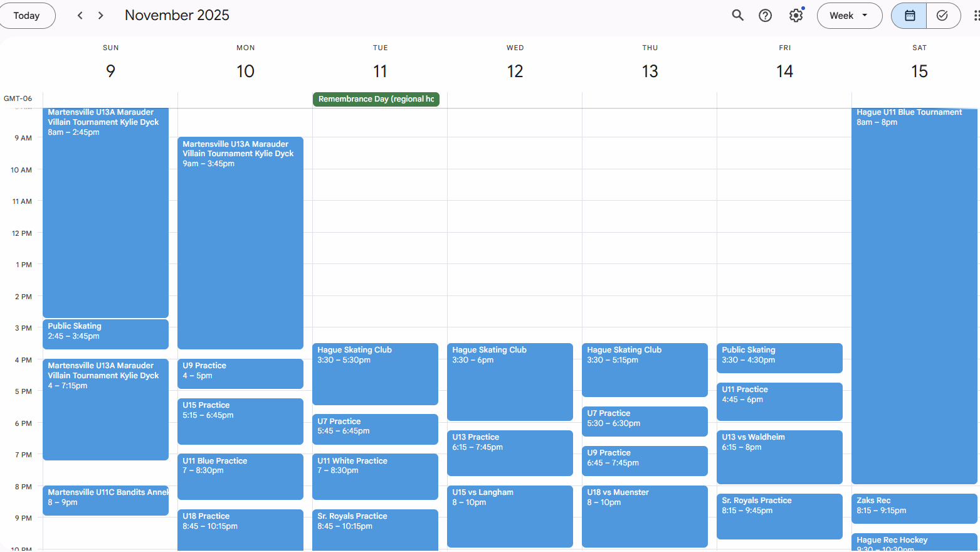Open U18 vs Muenster event
This screenshot has height=552, width=980.
click(x=644, y=516)
